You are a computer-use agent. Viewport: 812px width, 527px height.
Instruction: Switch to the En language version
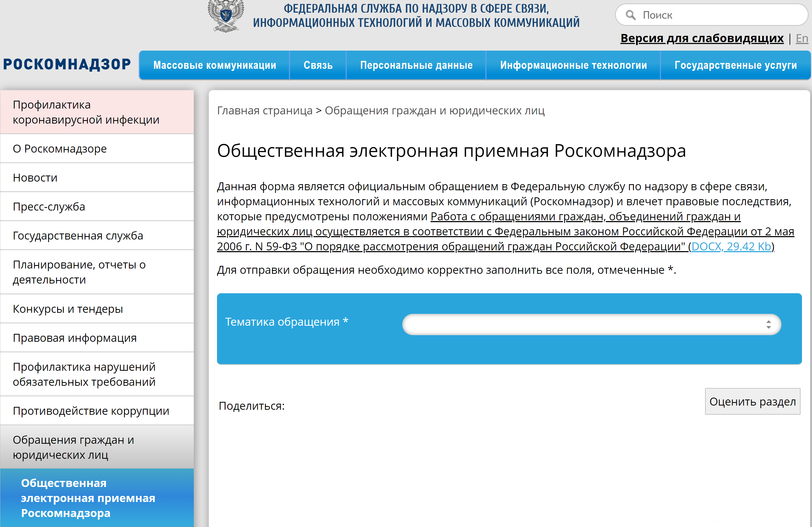click(802, 38)
